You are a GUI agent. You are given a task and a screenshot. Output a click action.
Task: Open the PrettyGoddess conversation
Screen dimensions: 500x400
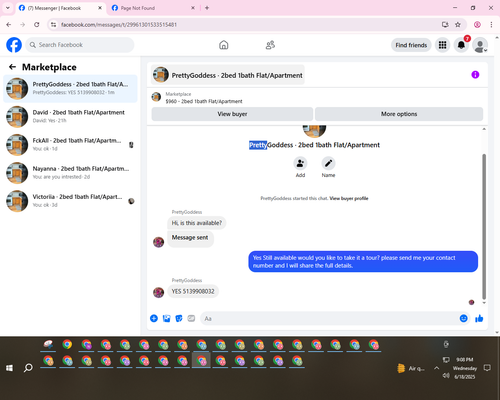(70, 88)
